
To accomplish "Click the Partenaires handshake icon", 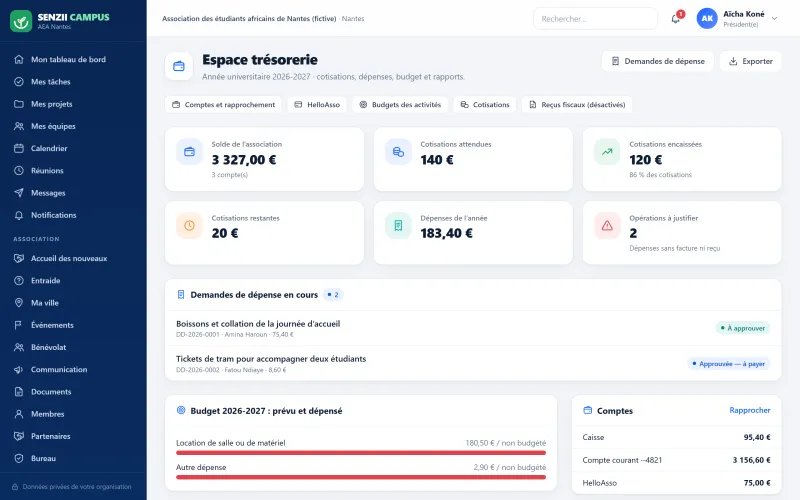I will [19, 436].
